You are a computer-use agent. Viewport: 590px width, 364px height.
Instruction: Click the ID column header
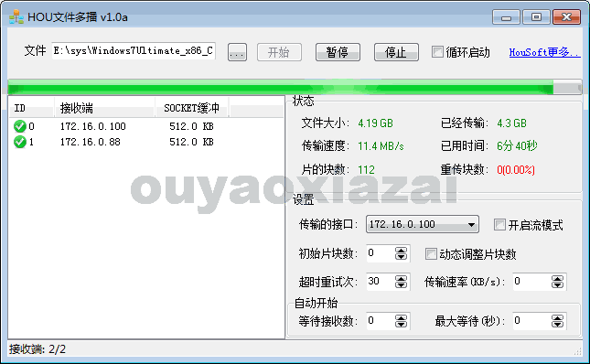tap(32, 108)
